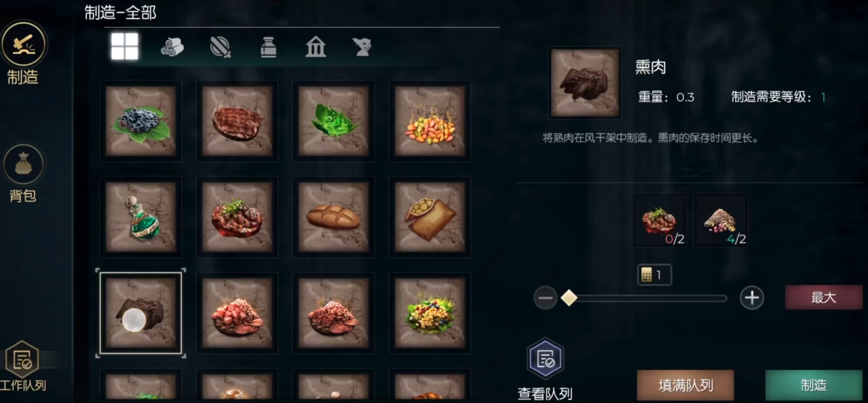Click the quantity number input field
This screenshot has width=868, height=403.
[654, 274]
